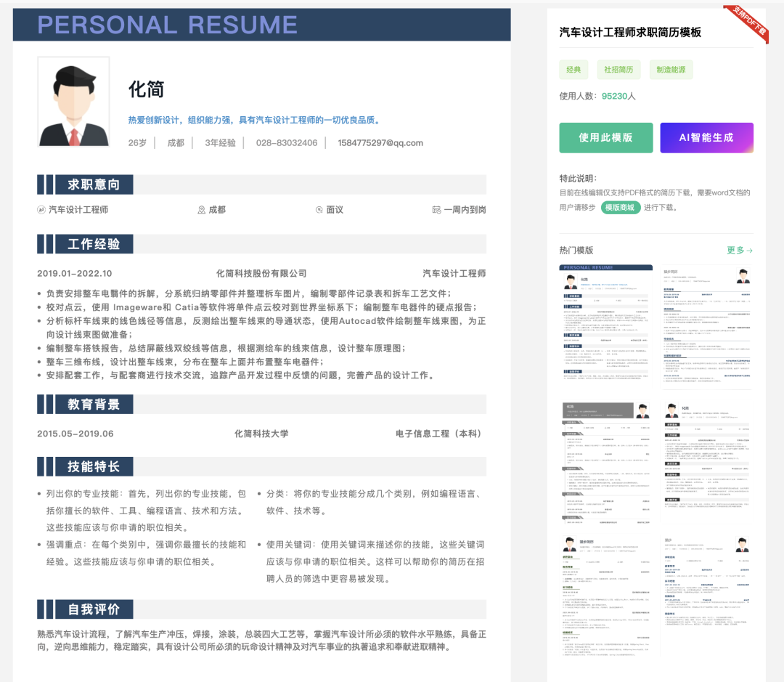Click the 使用此模版 button

point(606,138)
